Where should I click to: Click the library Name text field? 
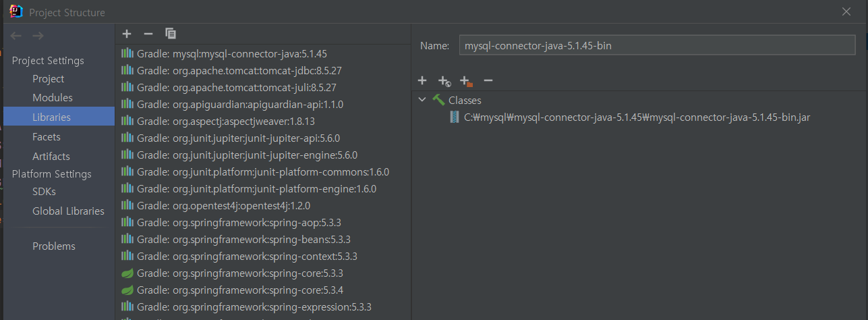click(x=657, y=45)
